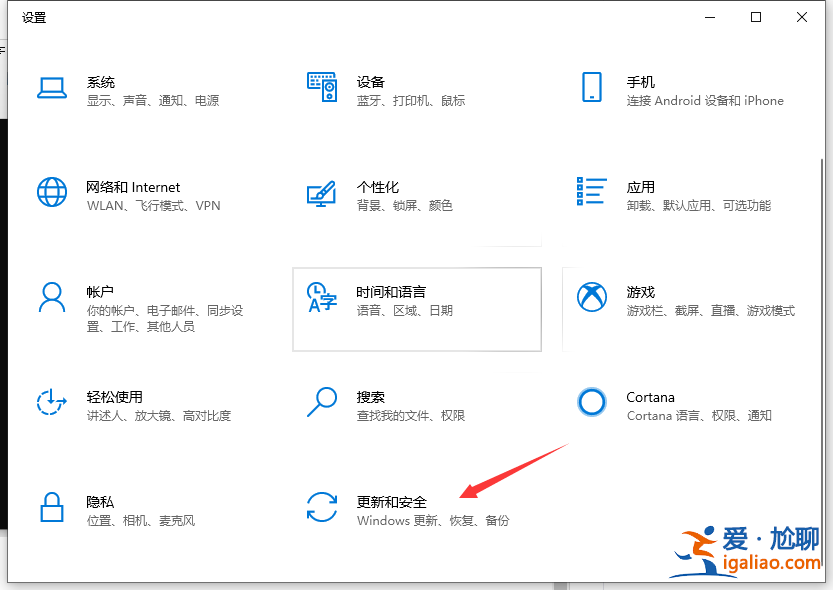Select the highlighted 时间和语言 tile

click(417, 310)
